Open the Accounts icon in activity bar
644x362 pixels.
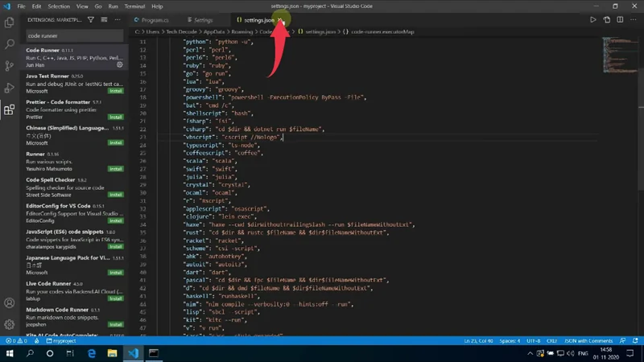pos(10,303)
